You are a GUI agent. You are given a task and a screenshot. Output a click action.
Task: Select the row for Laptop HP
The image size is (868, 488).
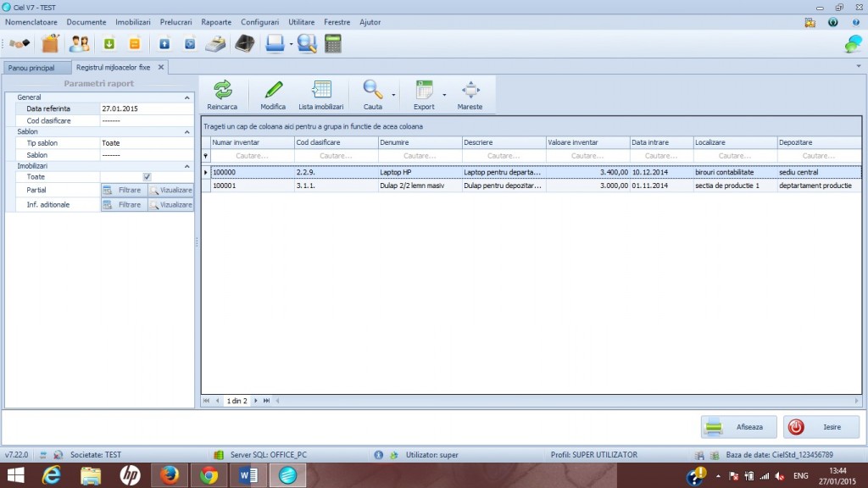pyautogui.click(x=536, y=172)
